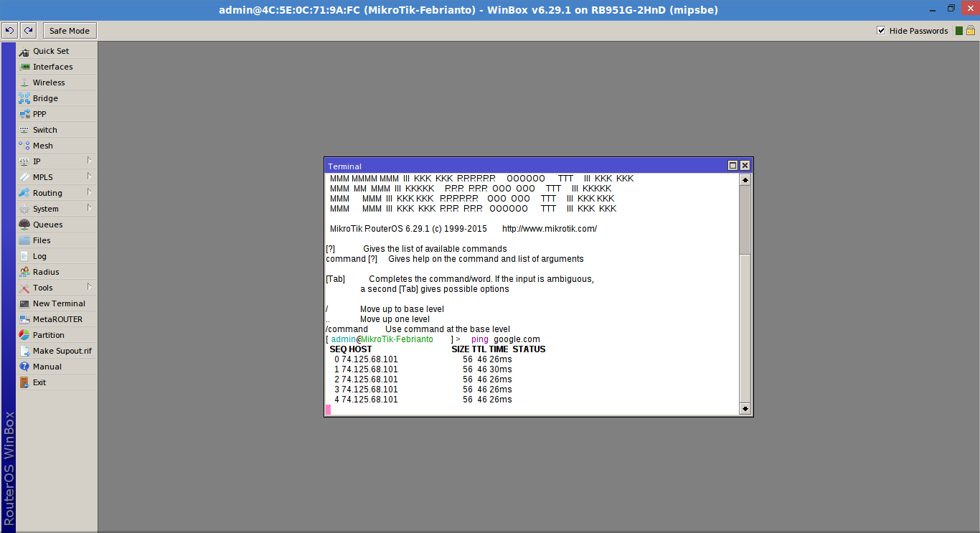
Task: Click the pink terminal cursor line
Action: [x=329, y=410]
